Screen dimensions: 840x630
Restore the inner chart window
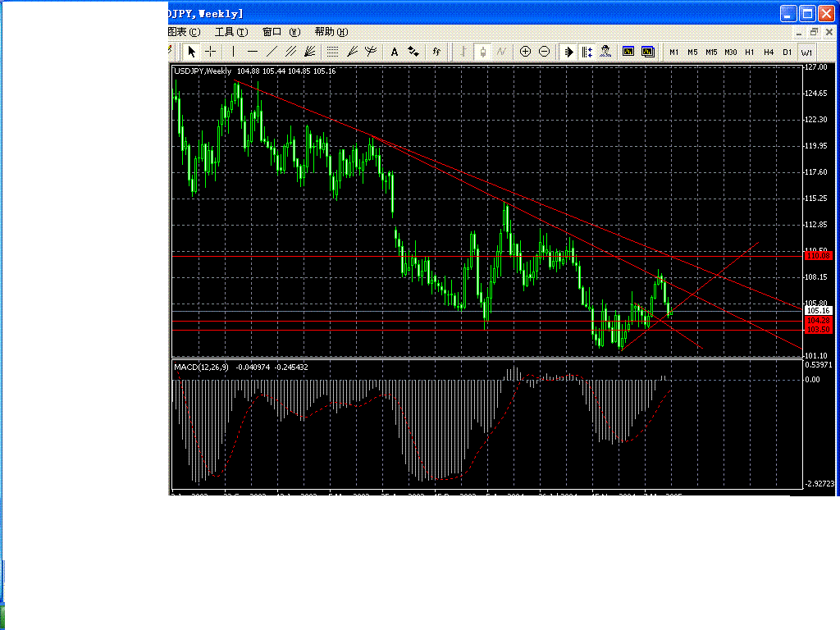pos(814,33)
